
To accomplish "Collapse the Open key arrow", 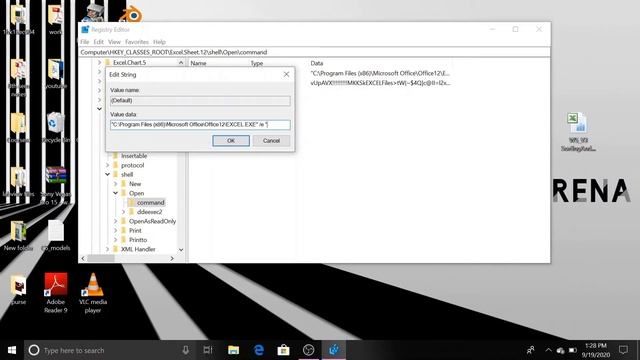I will pyautogui.click(x=116, y=193).
